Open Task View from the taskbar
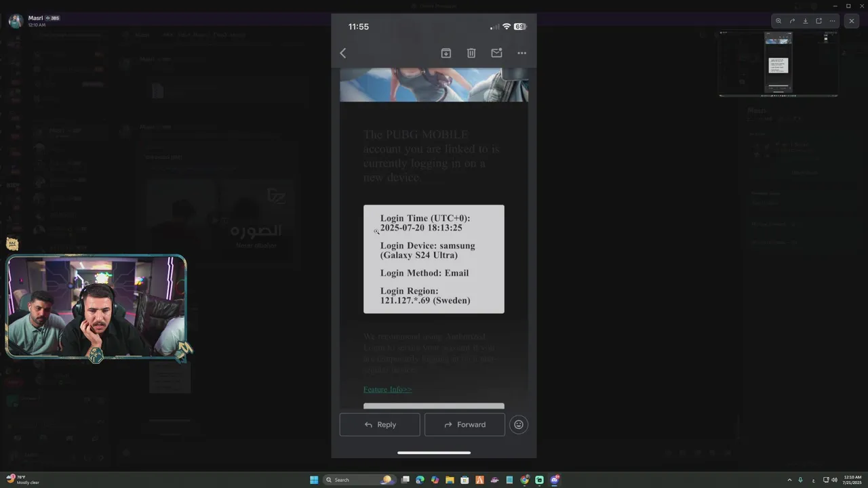 point(406,480)
